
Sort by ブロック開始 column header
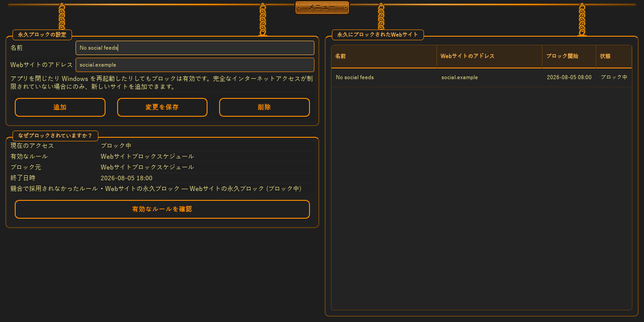pyautogui.click(x=569, y=56)
